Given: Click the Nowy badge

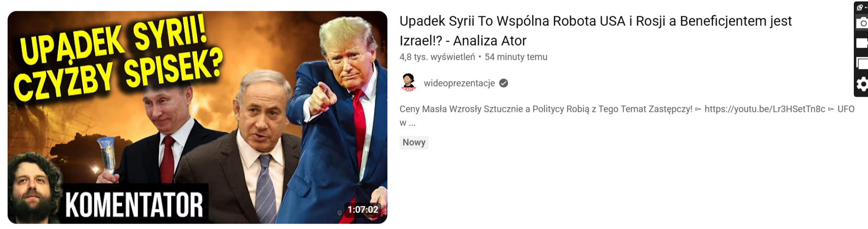Looking at the screenshot, I should click(x=414, y=143).
